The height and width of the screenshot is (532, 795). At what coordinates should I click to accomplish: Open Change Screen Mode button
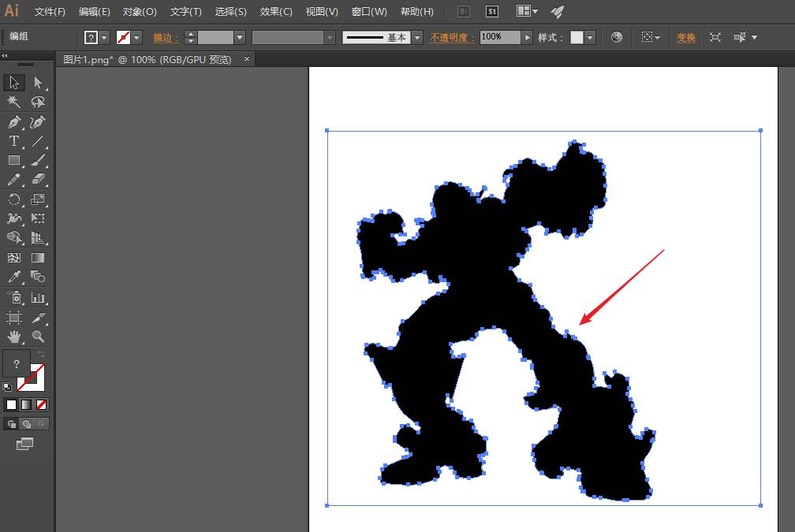tap(24, 445)
